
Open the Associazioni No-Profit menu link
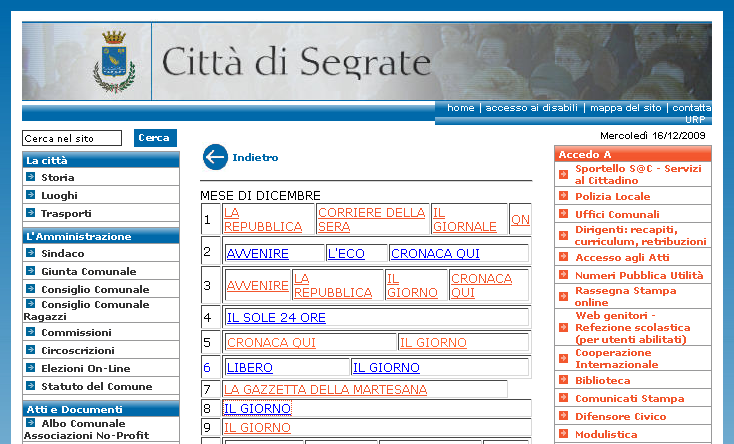click(x=87, y=436)
